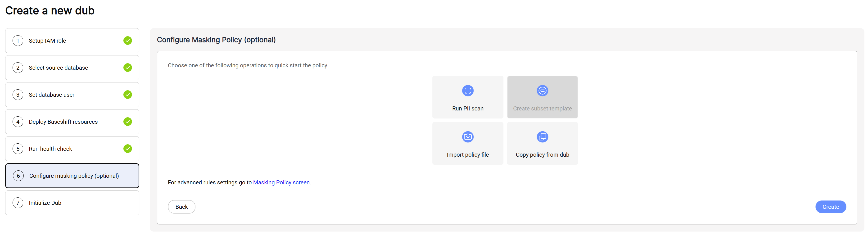The image size is (868, 237).
Task: Click green checkmark on Run health check
Action: pyautogui.click(x=127, y=149)
